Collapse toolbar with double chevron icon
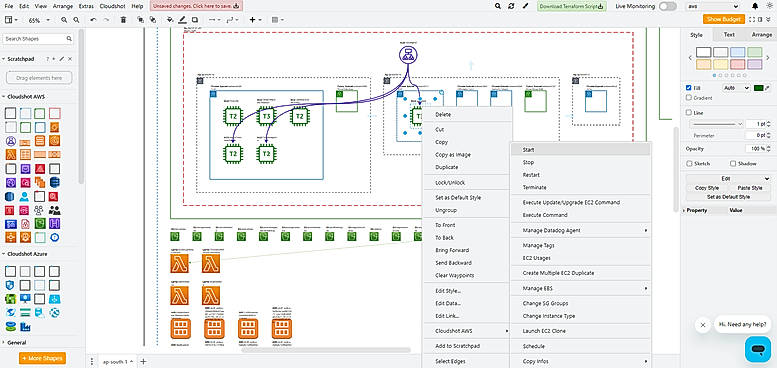Image resolution: width=777 pixels, height=368 pixels. [x=769, y=19]
